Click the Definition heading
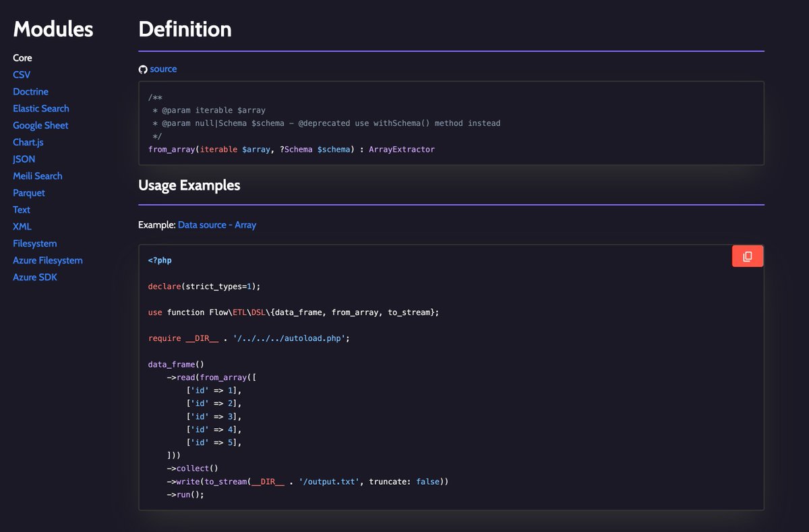Image resolution: width=809 pixels, height=532 pixels. pos(185,29)
